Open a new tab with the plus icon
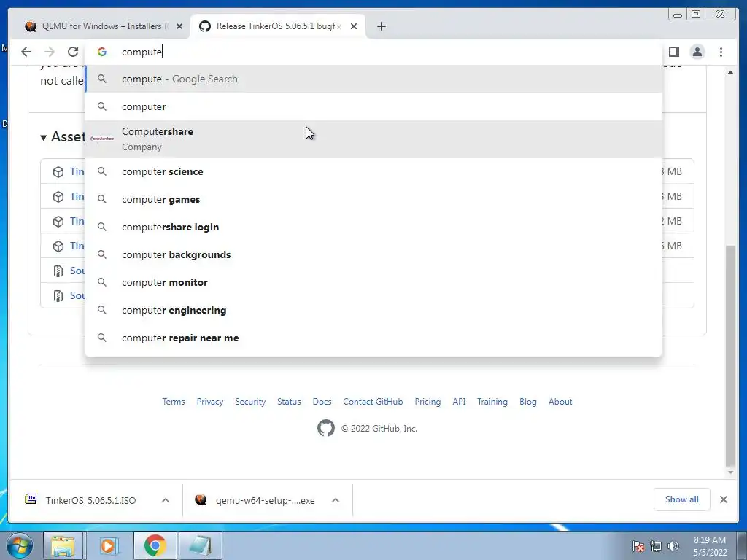The image size is (747, 560). (x=381, y=26)
